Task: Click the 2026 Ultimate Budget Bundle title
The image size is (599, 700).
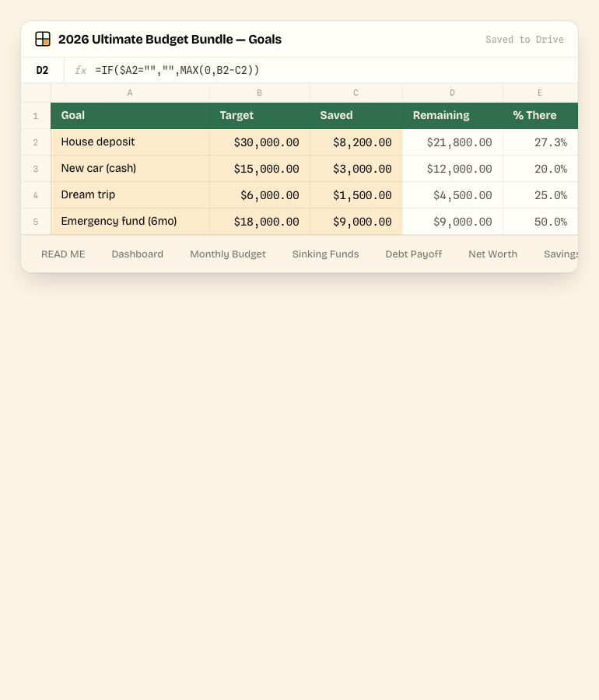Action: tap(170, 40)
